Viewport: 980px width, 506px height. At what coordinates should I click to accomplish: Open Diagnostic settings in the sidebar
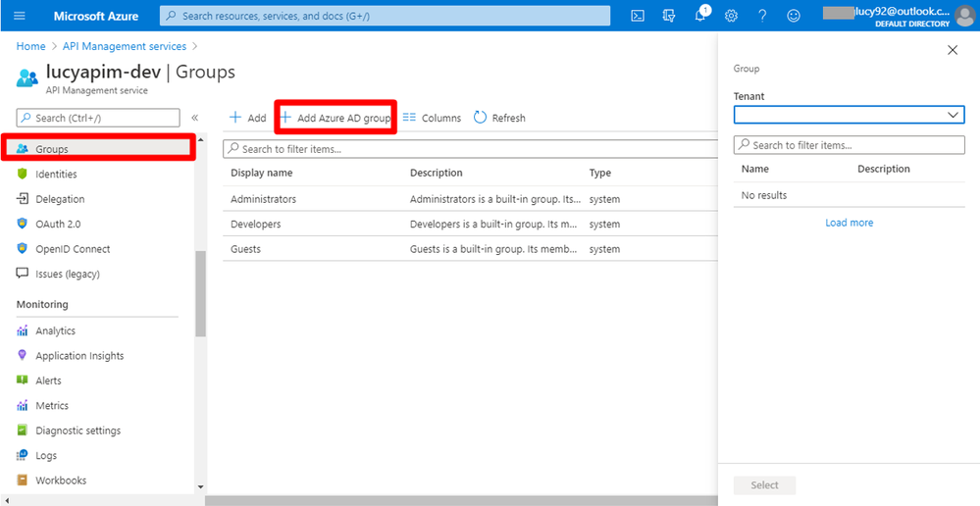(x=78, y=430)
